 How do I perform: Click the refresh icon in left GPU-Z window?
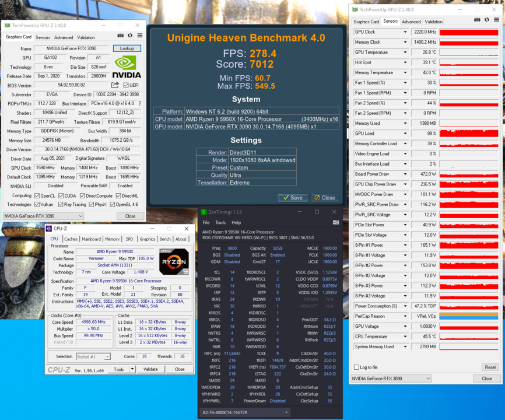[x=130, y=36]
